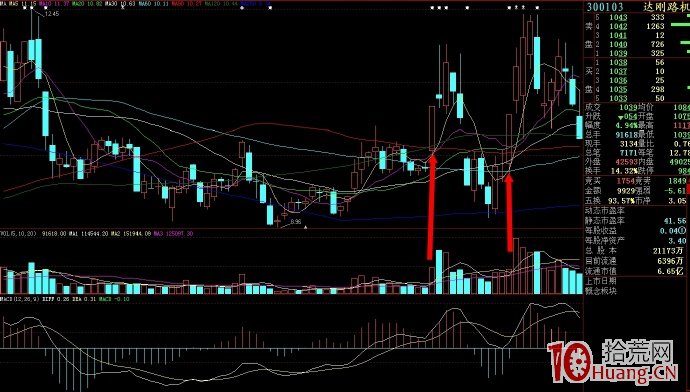The height and width of the screenshot is (392, 690).
Task: Click the 流通市值 value 6.65亿
Action: 672,271
